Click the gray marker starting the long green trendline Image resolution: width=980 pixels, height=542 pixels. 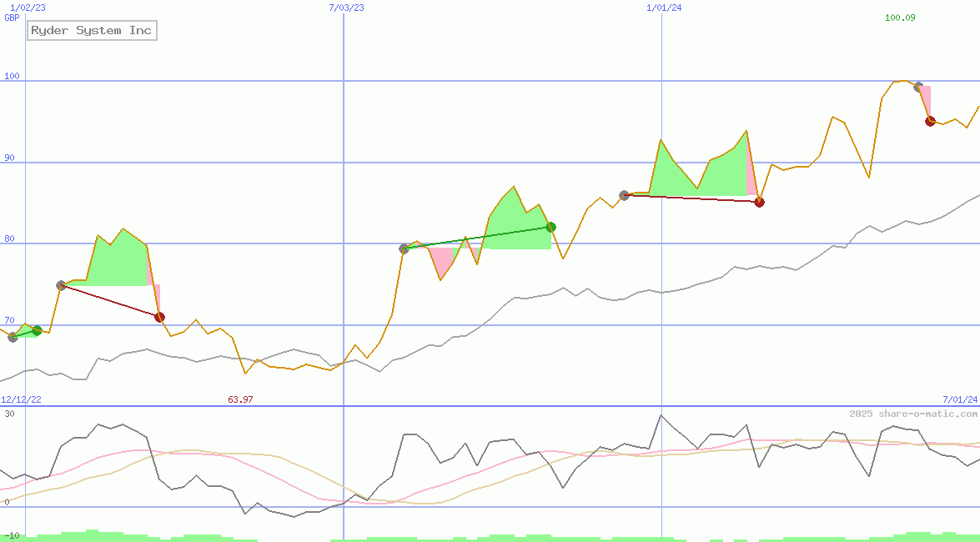[x=404, y=248]
